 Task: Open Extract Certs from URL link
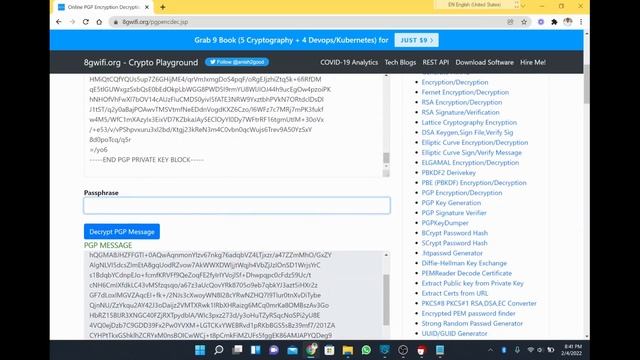455,293
